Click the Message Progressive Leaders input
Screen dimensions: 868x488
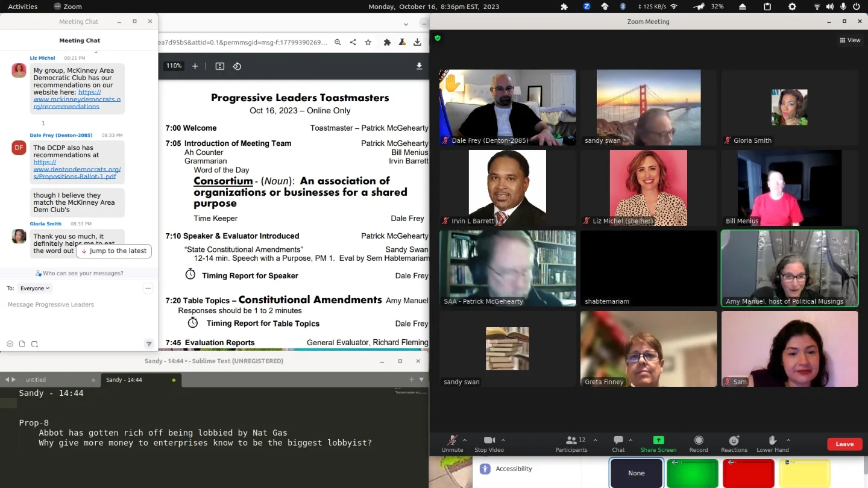(x=78, y=305)
